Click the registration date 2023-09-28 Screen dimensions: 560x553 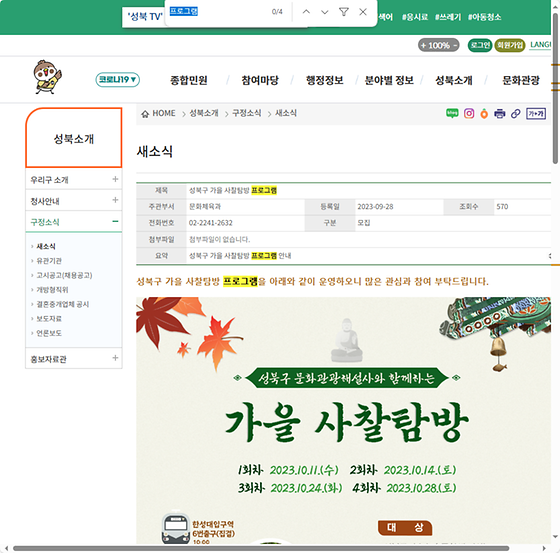click(375, 206)
